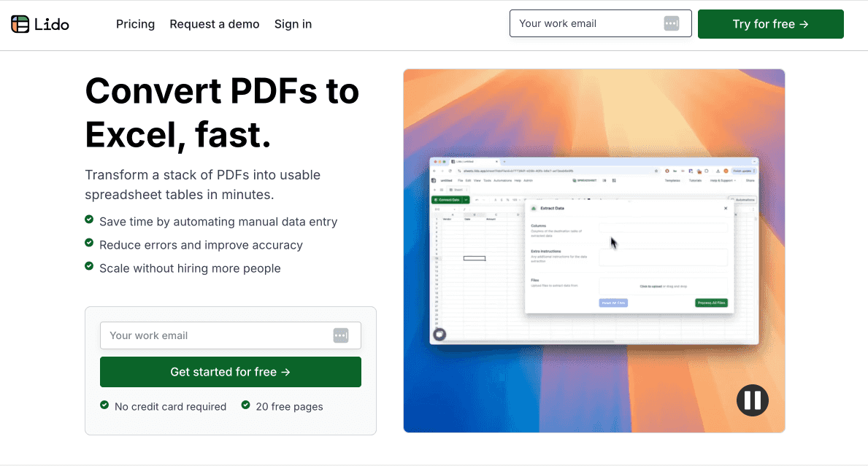Click the "Try for free" button
Viewport: 868px width, 466px height.
click(x=770, y=23)
